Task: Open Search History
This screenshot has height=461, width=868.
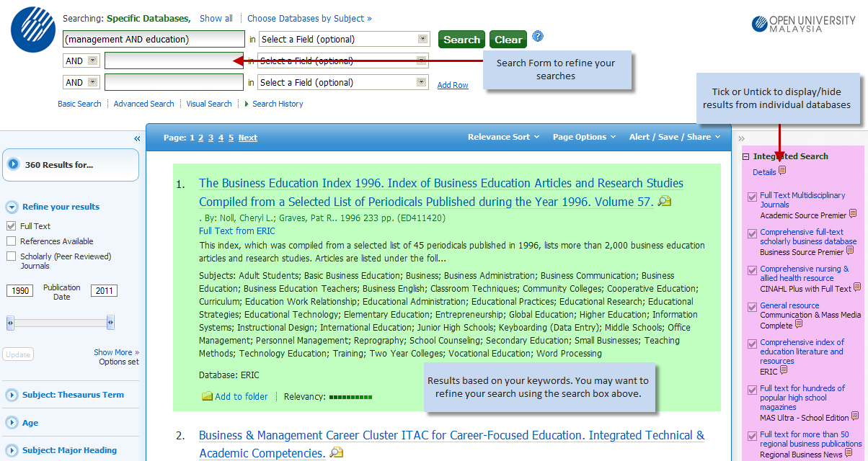Action: 278,104
